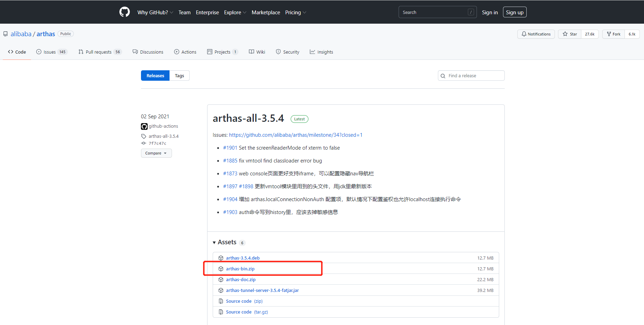This screenshot has width=644, height=325.
Task: Focus the Find a release search box
Action: click(x=471, y=76)
